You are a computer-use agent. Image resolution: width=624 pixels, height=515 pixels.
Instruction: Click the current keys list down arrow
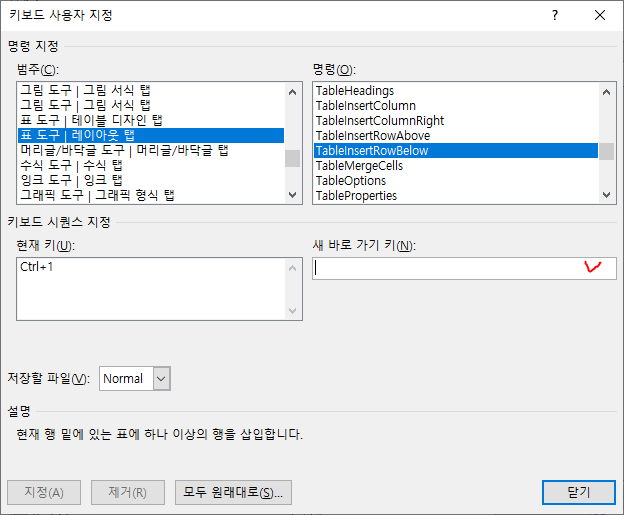[292, 310]
